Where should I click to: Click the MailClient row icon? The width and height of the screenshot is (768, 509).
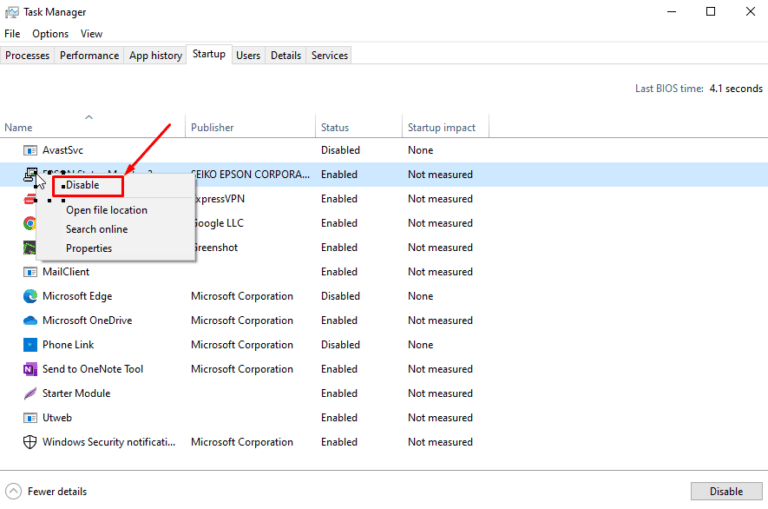(x=30, y=271)
